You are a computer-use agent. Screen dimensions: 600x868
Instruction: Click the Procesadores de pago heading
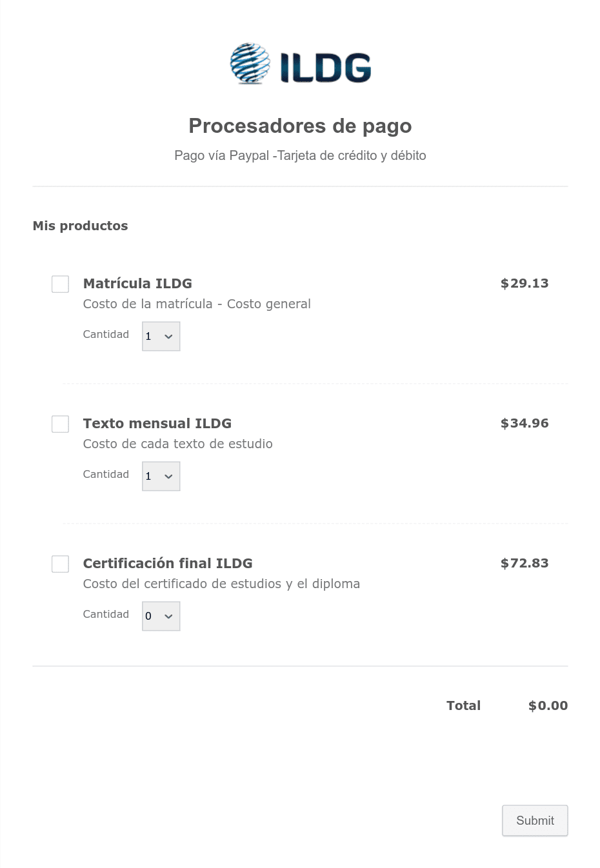(x=300, y=126)
